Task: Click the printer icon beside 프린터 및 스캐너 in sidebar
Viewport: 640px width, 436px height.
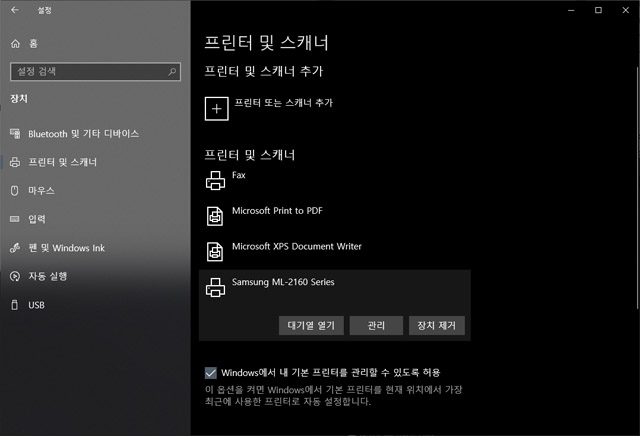Action: tap(15, 162)
